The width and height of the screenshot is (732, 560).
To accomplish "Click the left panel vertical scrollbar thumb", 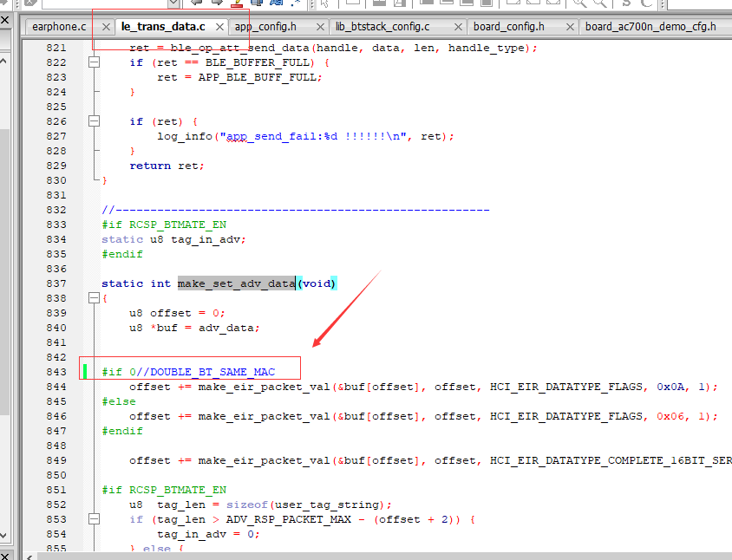I will (3, 271).
